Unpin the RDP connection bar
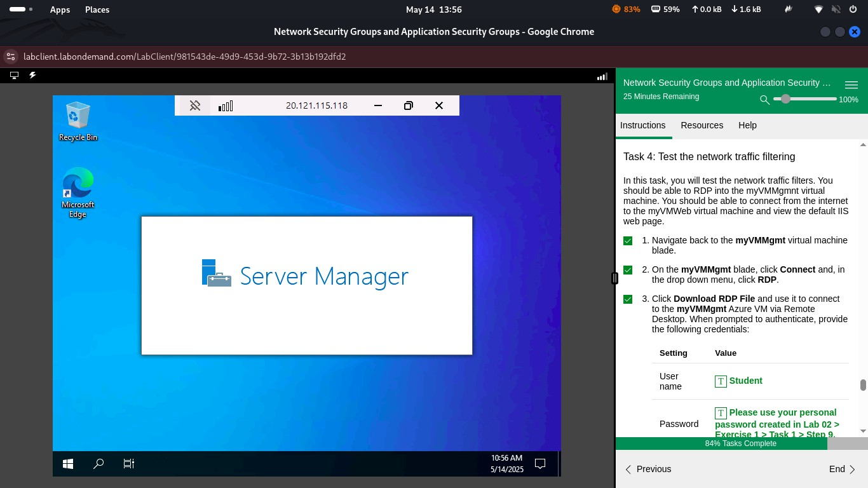Viewport: 868px width, 488px height. 195,105
